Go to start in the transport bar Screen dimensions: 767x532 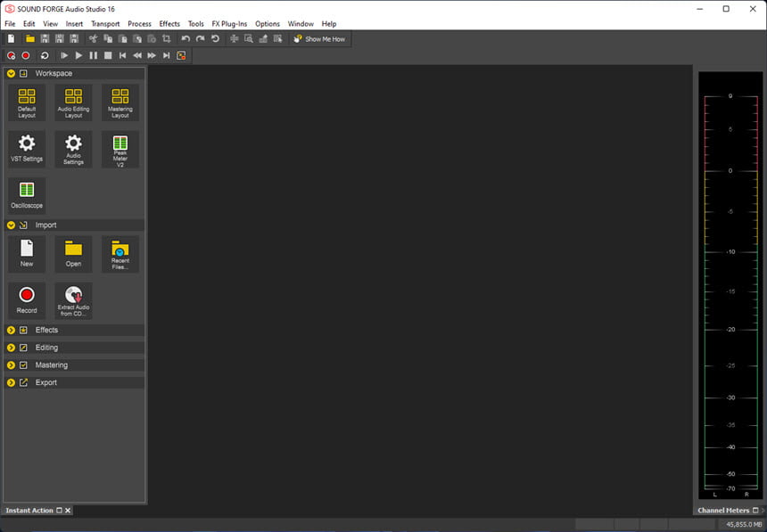123,56
